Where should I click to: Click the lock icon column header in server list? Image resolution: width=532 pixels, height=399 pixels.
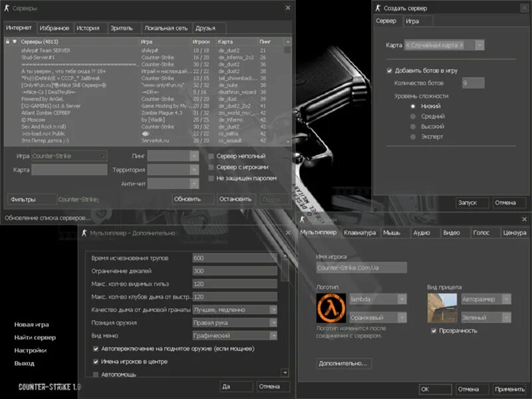click(7, 42)
